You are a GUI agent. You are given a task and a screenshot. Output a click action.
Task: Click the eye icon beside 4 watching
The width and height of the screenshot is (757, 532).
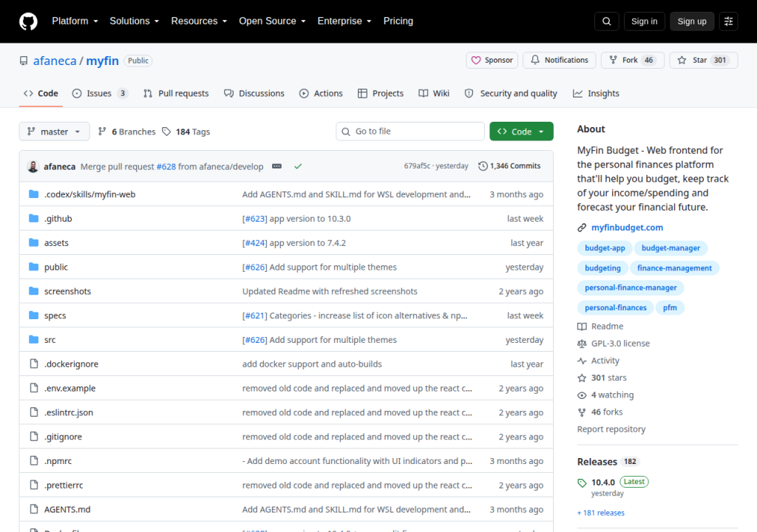coord(582,395)
